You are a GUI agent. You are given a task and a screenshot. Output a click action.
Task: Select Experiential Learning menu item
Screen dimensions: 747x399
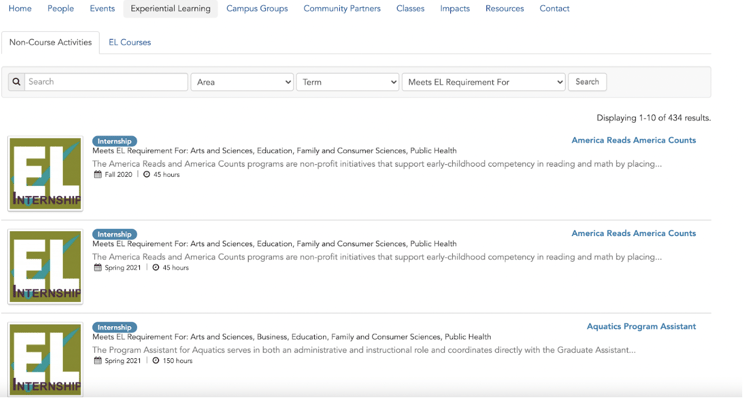[x=171, y=9]
